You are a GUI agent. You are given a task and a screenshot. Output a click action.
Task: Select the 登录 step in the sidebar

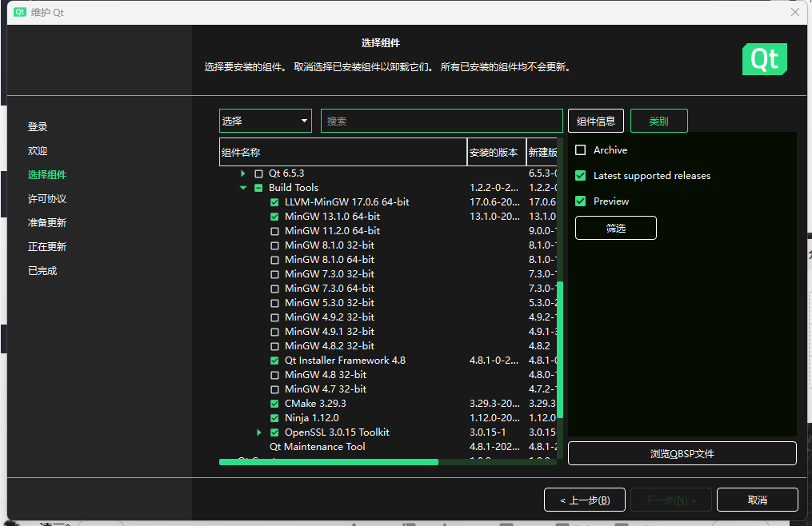point(38,126)
